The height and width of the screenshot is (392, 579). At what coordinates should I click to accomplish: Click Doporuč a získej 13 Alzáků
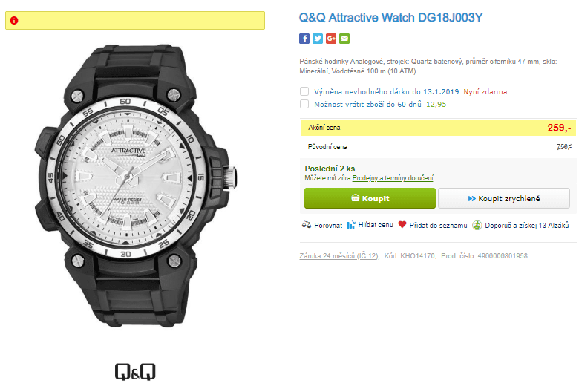point(526,226)
